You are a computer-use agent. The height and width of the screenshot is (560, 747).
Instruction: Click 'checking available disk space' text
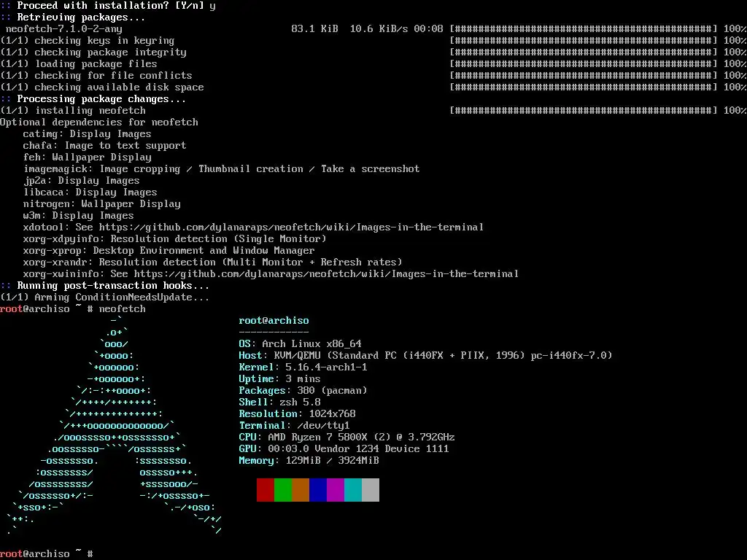point(119,87)
